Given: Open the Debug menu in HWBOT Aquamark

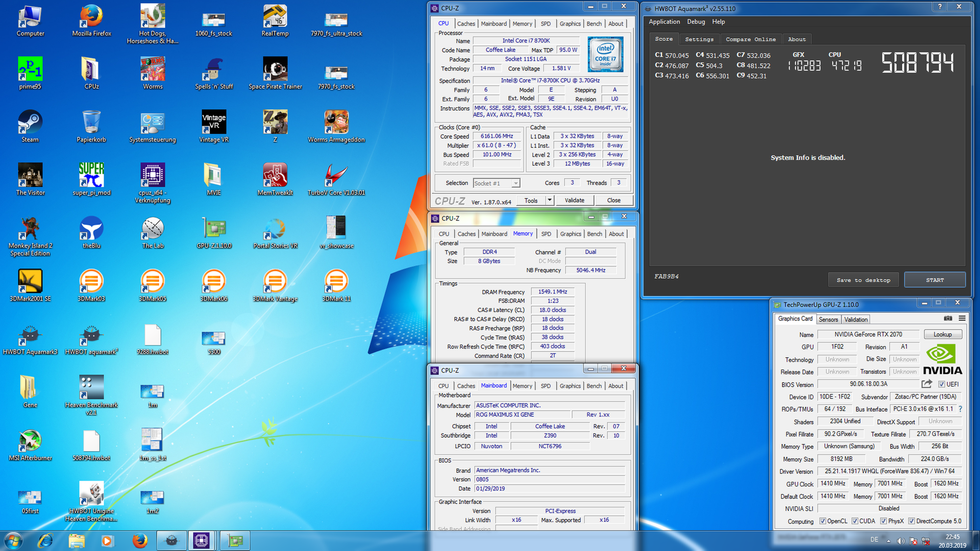Looking at the screenshot, I should 696,21.
